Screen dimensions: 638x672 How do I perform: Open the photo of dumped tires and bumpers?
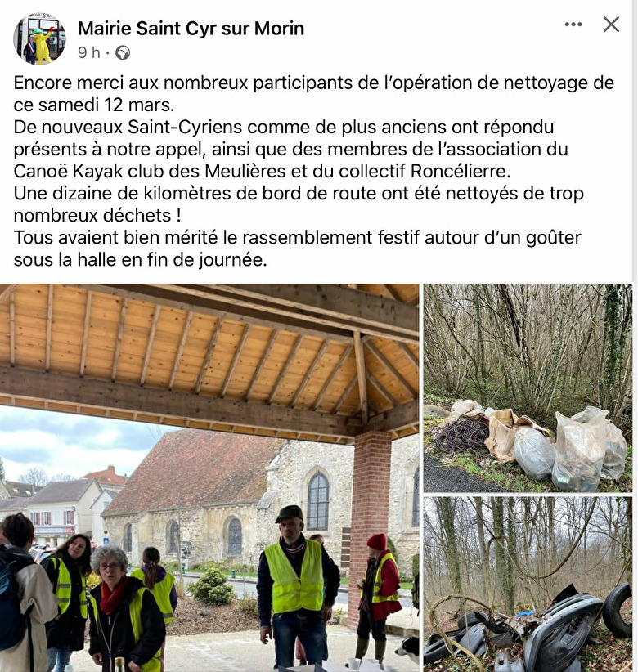[528, 585]
